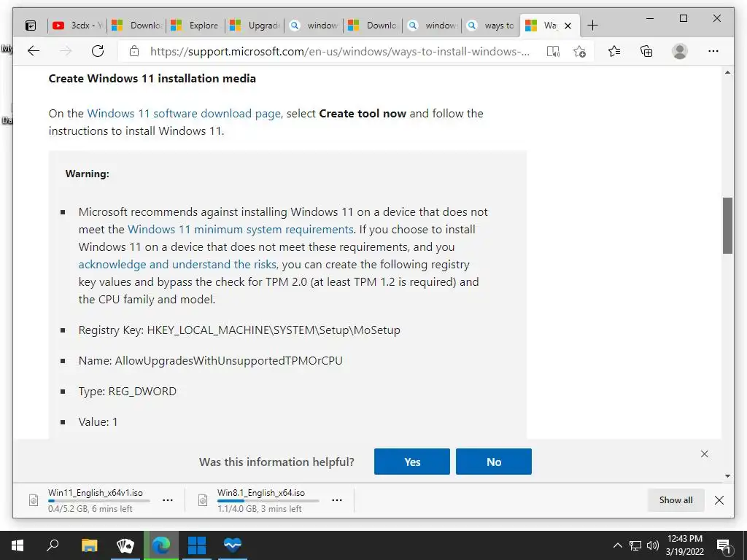This screenshot has height=560, width=747.
Task: Click the Win11 ISO download progress bar
Action: point(99,501)
